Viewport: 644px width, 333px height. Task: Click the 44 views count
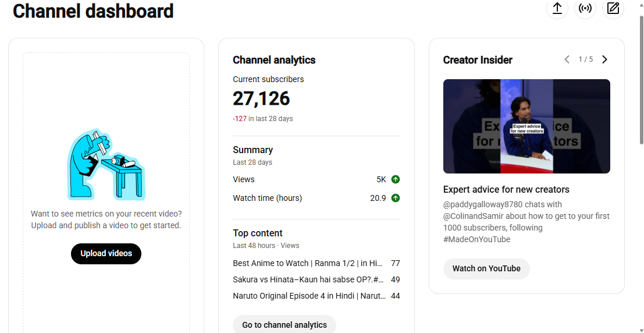396,296
